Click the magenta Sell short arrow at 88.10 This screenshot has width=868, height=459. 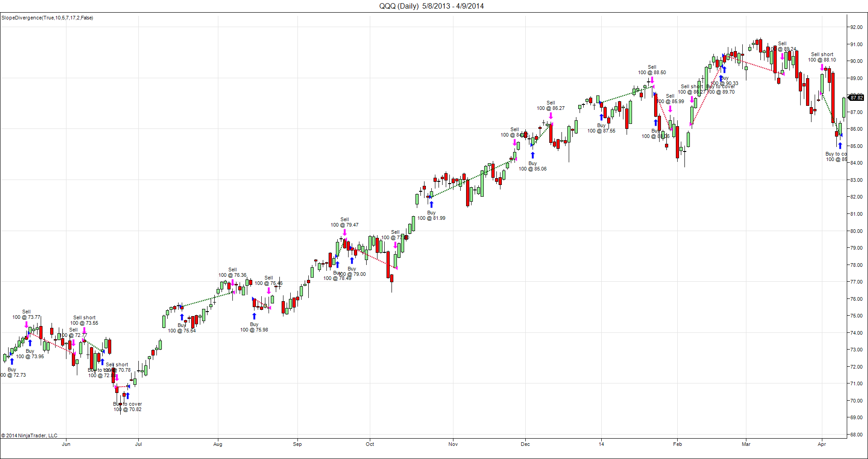click(x=822, y=67)
